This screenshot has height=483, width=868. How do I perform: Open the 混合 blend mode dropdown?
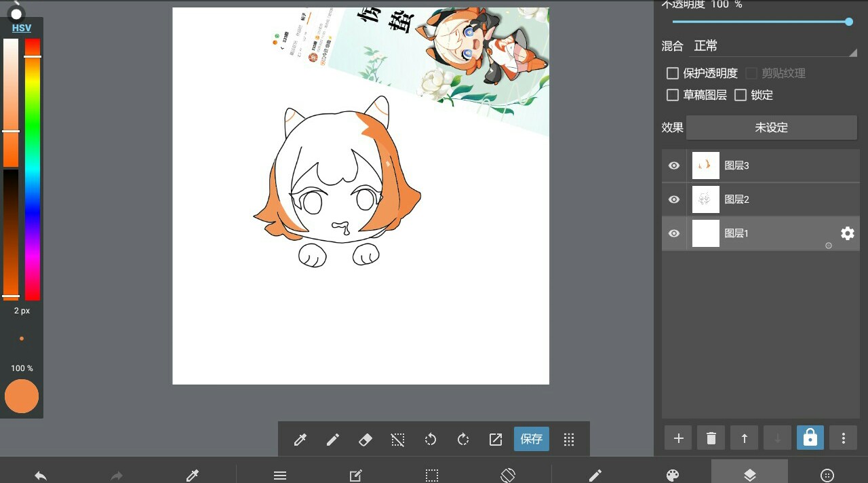(774, 46)
